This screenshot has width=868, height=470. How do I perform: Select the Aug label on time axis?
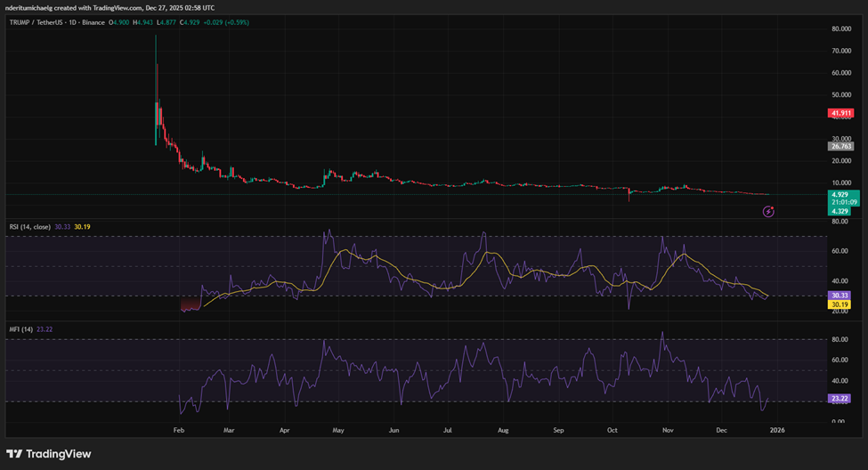[x=503, y=429]
